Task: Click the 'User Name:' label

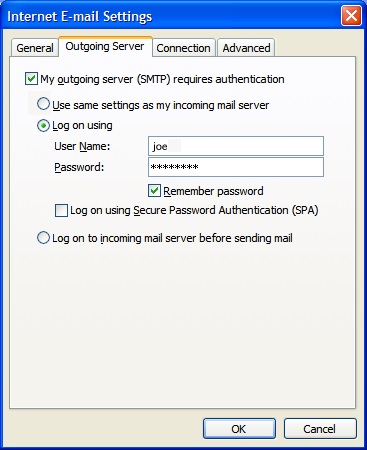Action: pos(82,146)
